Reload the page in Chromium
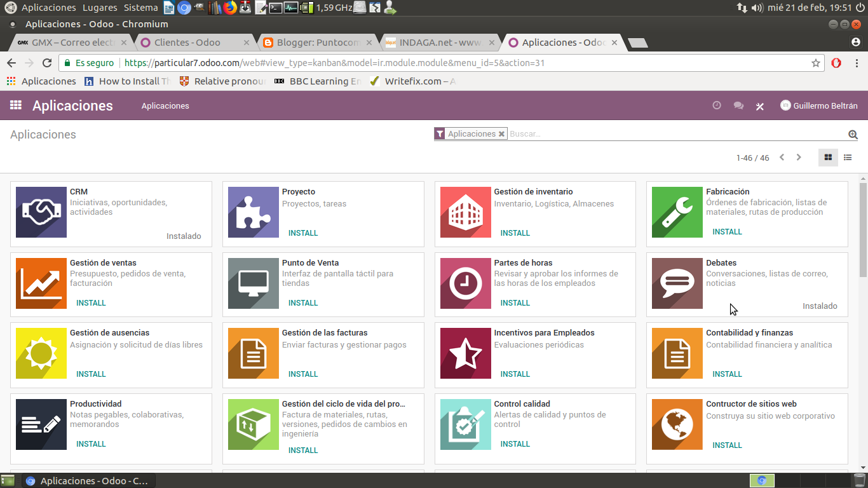Image resolution: width=868 pixels, height=488 pixels. [x=46, y=63]
